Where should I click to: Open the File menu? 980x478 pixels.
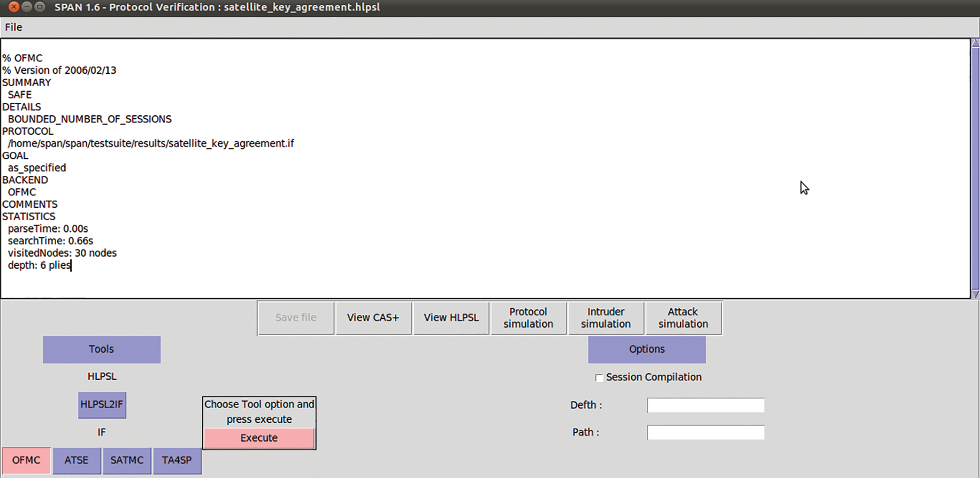(x=13, y=27)
